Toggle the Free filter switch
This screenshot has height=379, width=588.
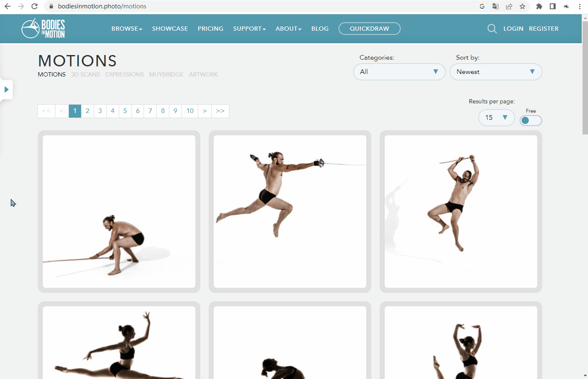[x=530, y=121]
